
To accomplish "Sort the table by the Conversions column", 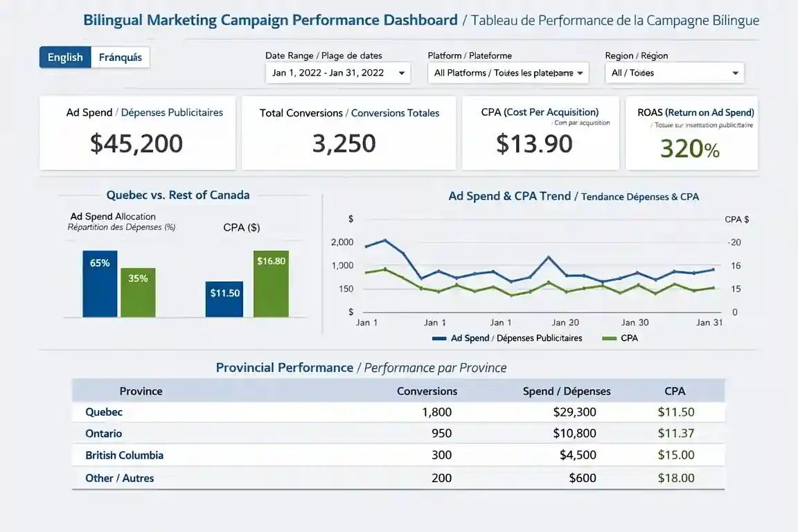I will 427,391.
